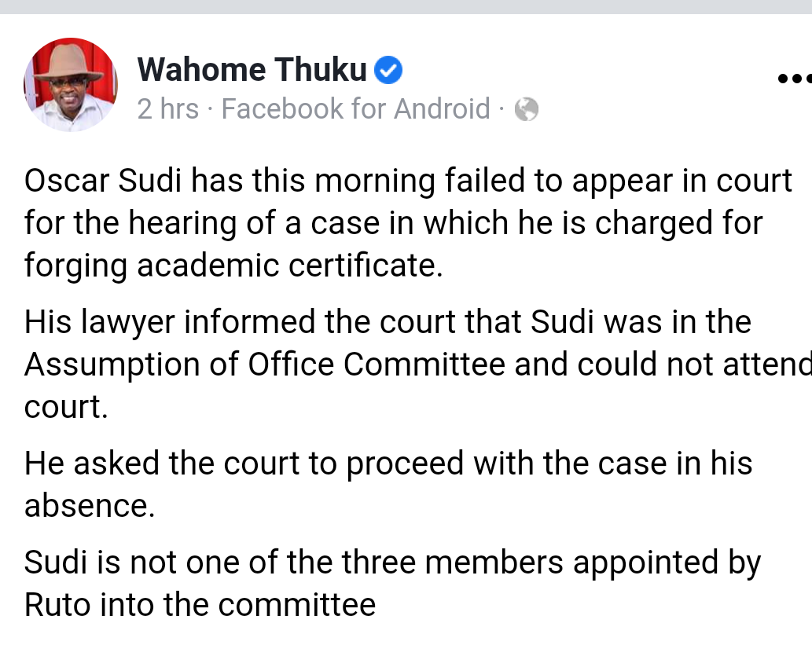812x645 pixels.
Task: Open Wahome Thuku's profile picture
Action: click(71, 84)
